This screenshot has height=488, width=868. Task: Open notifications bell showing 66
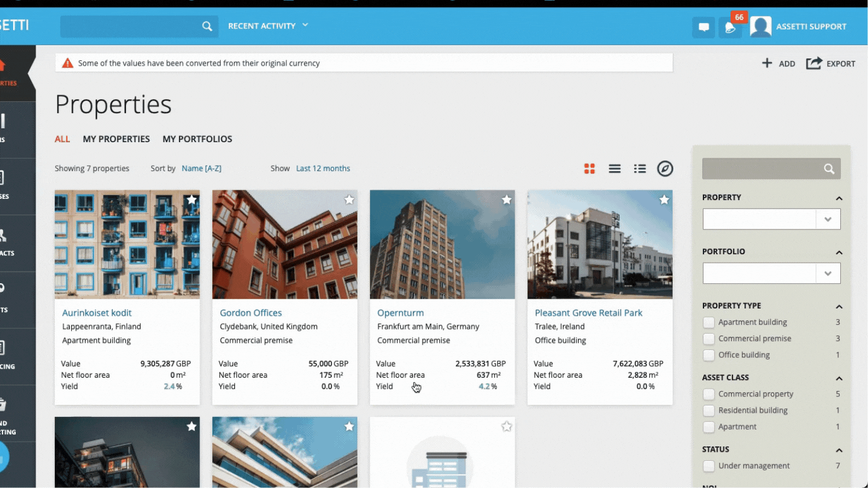(730, 27)
